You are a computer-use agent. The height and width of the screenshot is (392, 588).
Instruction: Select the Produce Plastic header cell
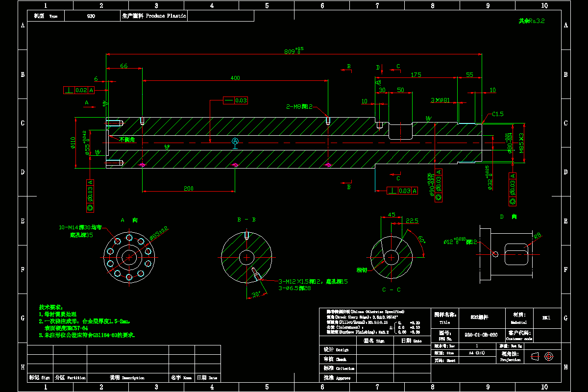(x=153, y=16)
